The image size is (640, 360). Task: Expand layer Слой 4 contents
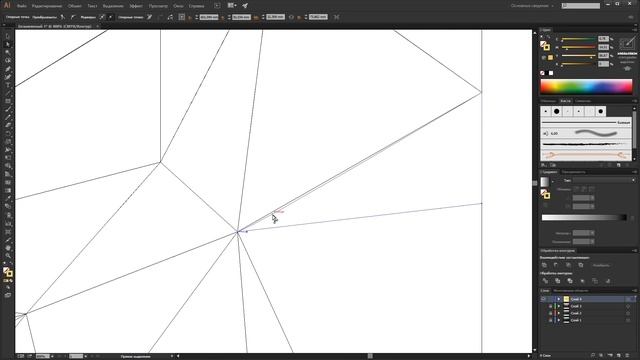pos(559,299)
